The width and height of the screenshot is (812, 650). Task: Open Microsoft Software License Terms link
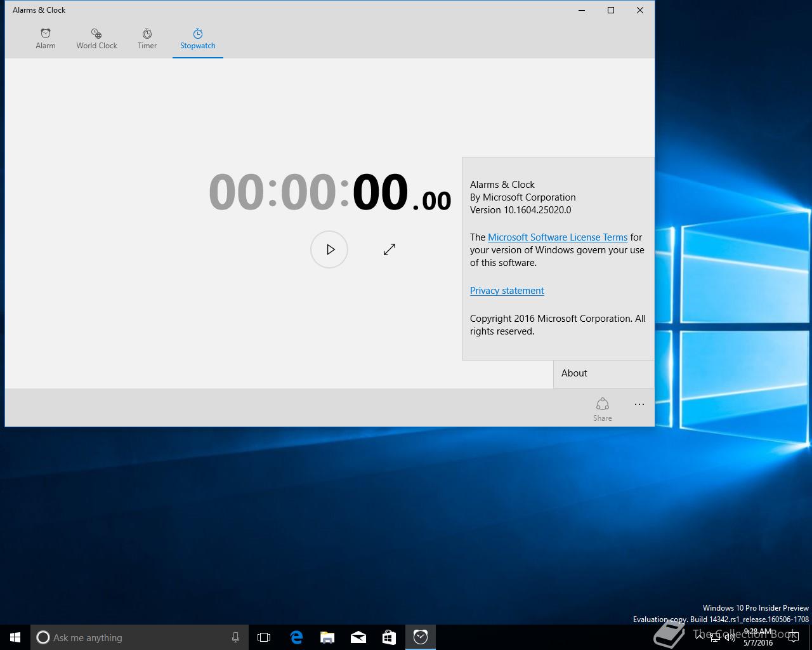click(x=558, y=237)
